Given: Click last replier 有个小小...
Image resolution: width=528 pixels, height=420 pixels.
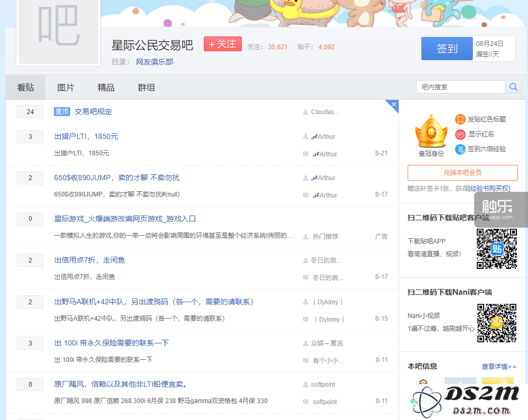Looking at the screenshot, I should pyautogui.click(x=328, y=361).
